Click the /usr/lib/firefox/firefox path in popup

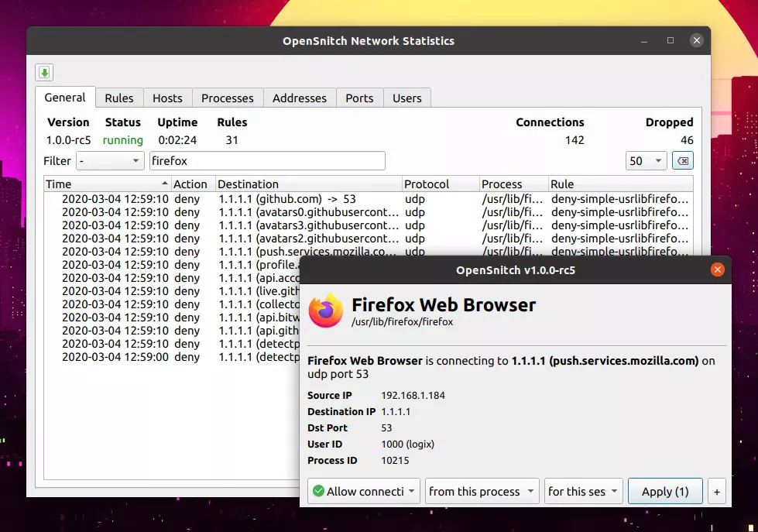click(402, 321)
